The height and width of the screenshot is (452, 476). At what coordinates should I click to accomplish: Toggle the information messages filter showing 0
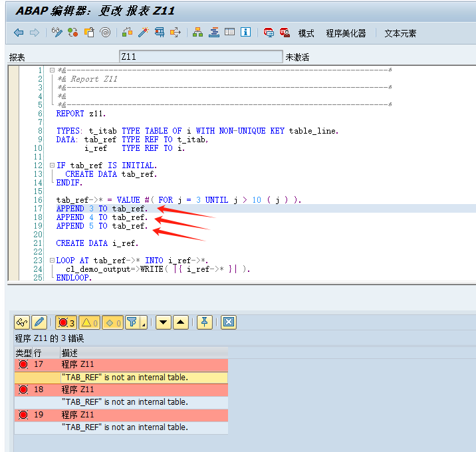112,322
